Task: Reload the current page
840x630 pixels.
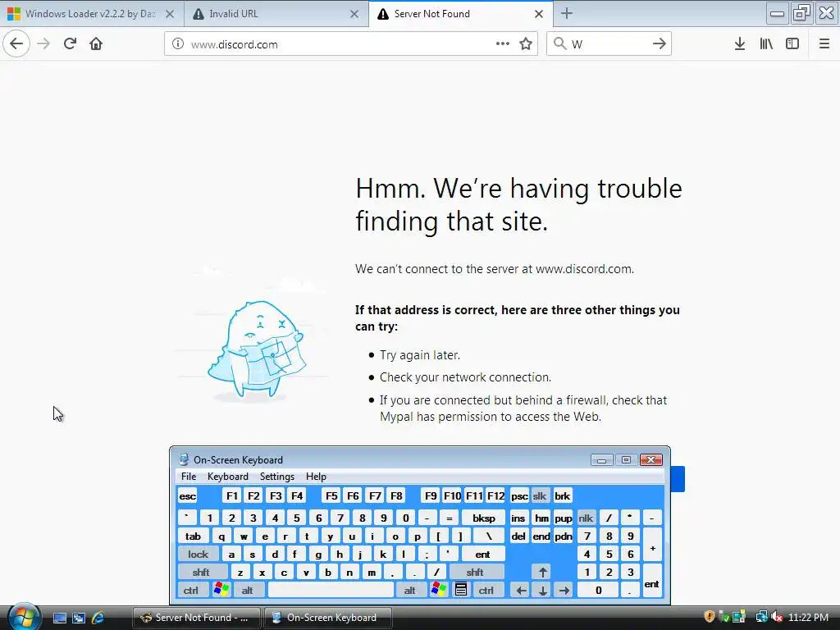Action: 70,43
